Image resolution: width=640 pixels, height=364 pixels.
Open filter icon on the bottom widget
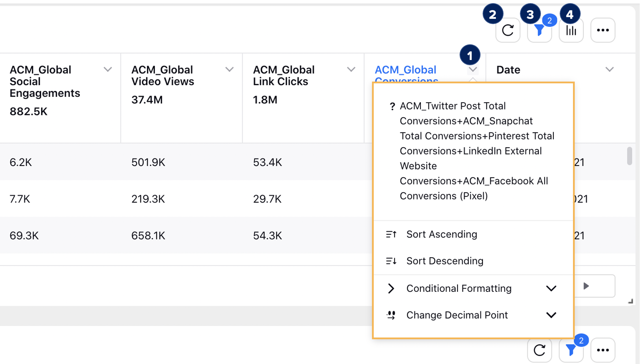point(571,350)
